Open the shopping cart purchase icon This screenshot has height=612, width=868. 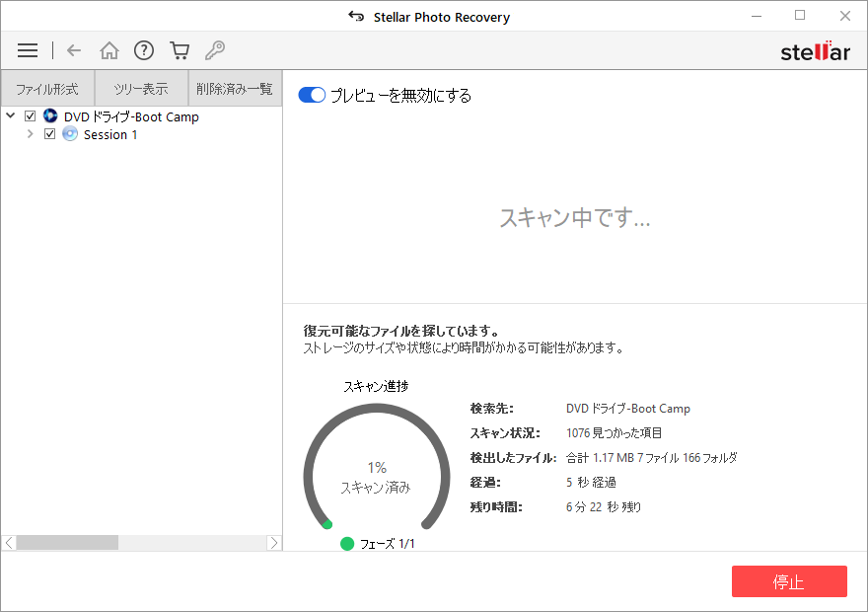click(x=180, y=50)
